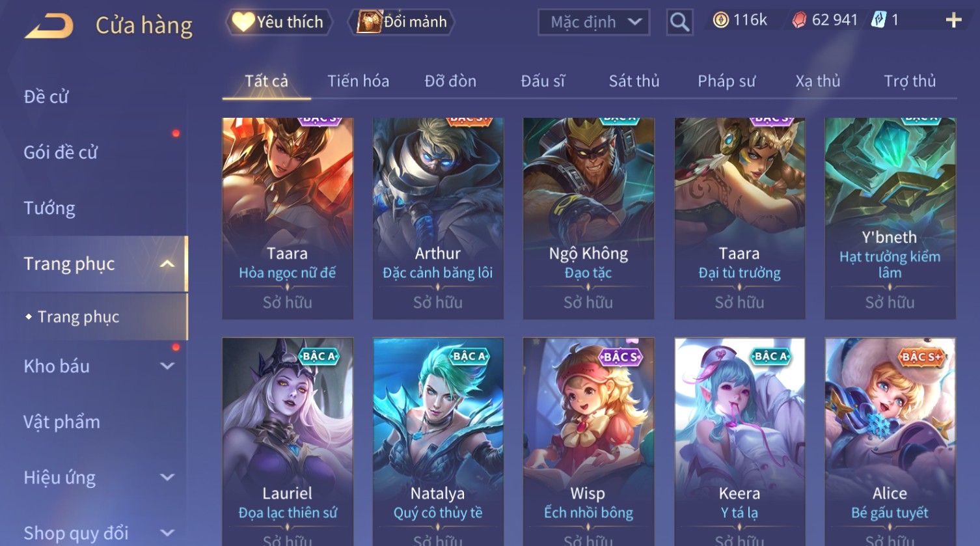Viewport: 980px width, 546px height.
Task: Collapse the Trang phục sidebar section
Action: click(167, 264)
